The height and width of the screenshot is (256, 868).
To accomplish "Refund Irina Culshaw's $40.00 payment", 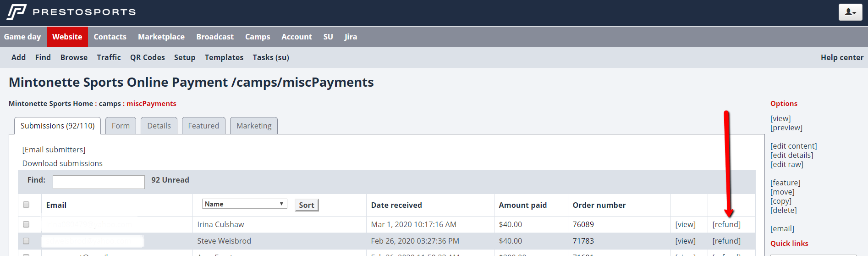I will [726, 224].
